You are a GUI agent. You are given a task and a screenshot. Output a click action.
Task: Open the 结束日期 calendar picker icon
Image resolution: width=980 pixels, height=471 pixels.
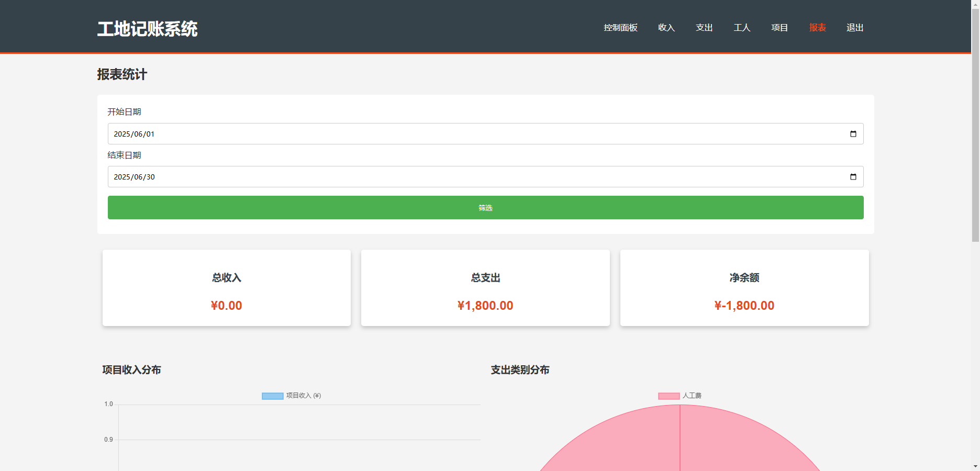click(853, 176)
